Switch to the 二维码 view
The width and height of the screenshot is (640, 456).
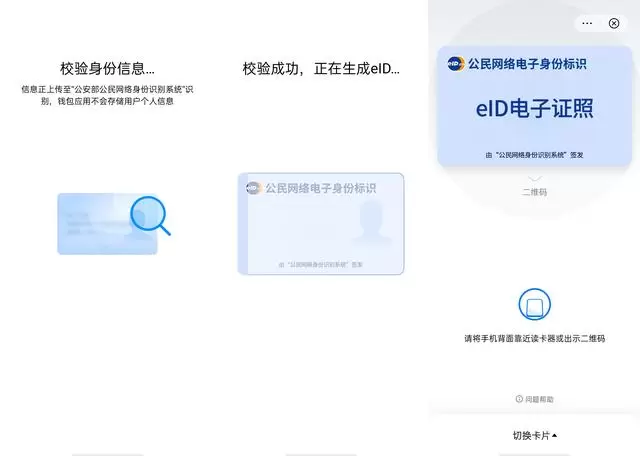point(534,191)
